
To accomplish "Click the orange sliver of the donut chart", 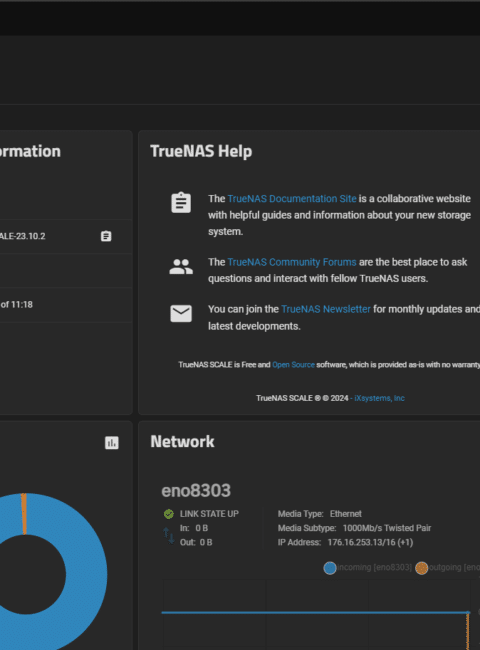I will click(24, 514).
